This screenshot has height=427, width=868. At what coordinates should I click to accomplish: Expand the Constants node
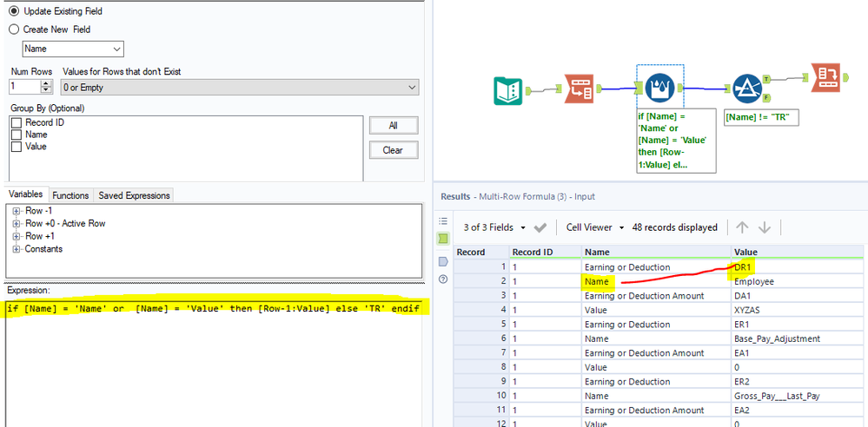tap(16, 249)
